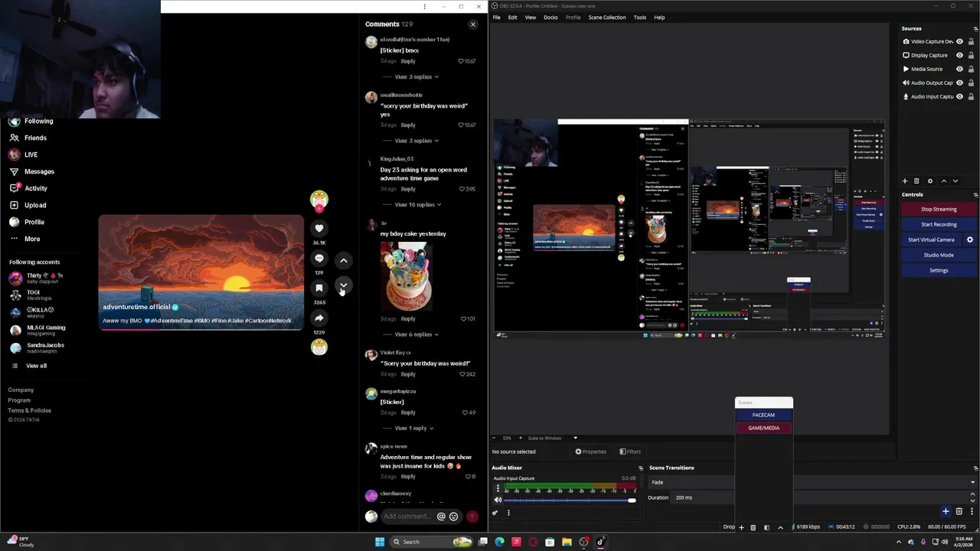Close the Comments panel
The height and width of the screenshot is (551, 980).
click(x=473, y=24)
